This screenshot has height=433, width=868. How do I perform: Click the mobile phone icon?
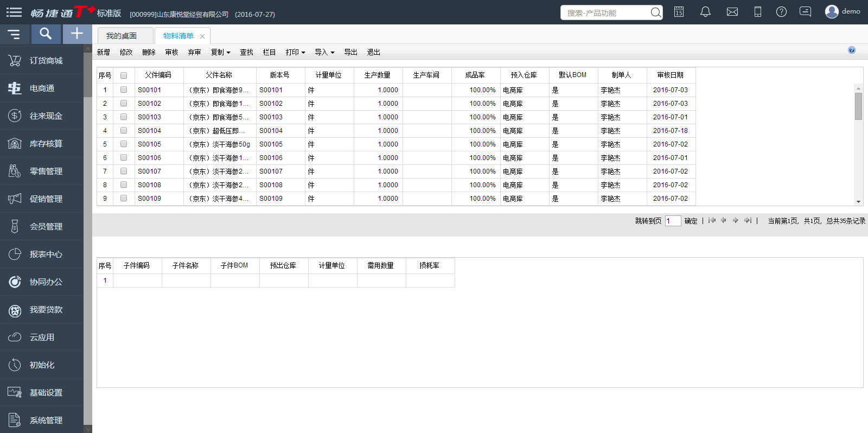(x=757, y=12)
